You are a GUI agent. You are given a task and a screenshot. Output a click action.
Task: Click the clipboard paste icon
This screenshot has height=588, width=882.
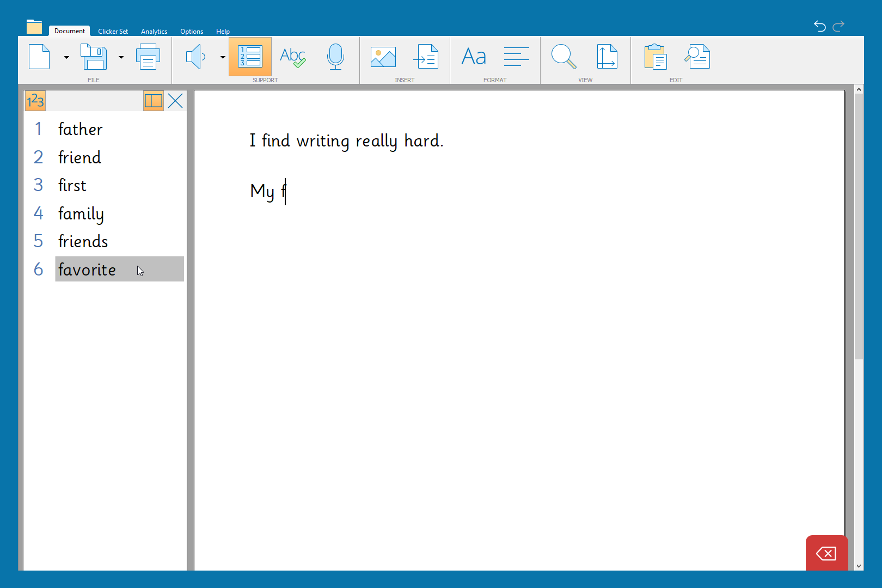click(655, 57)
